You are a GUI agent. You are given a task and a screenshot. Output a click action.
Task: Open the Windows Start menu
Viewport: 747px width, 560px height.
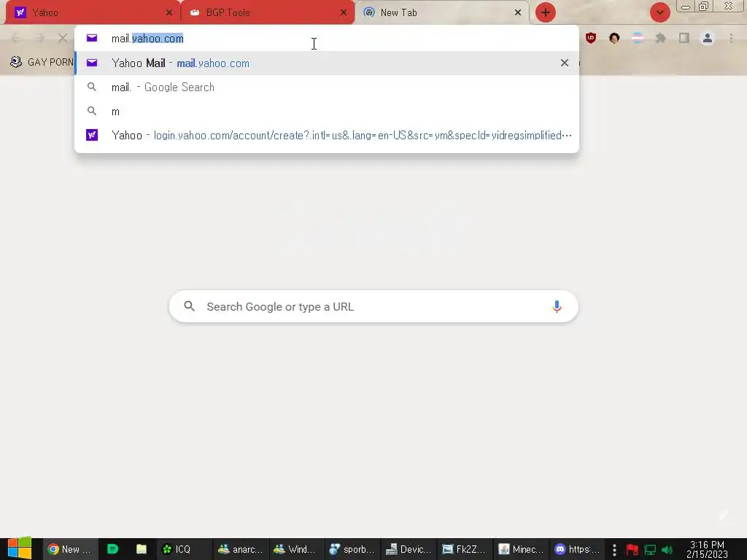20,548
